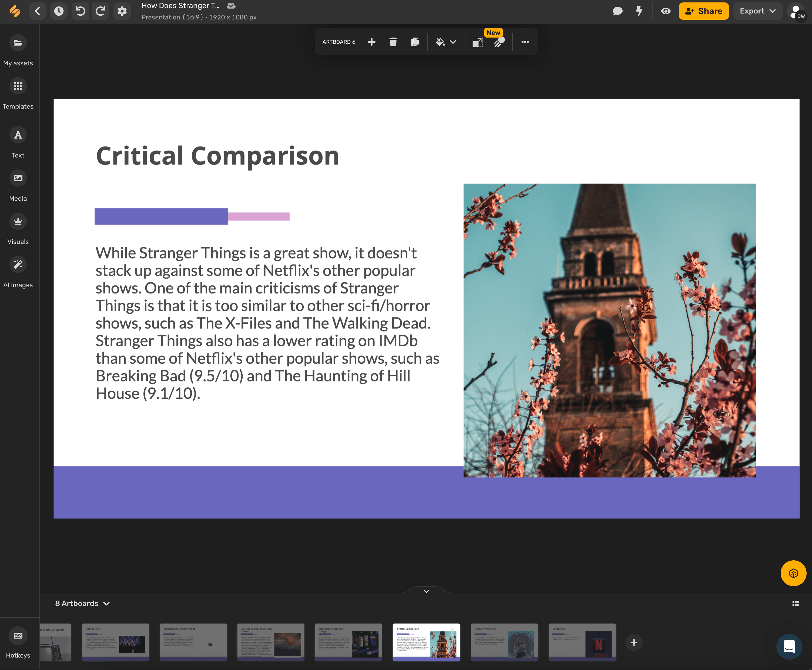
Task: Expand the 8 Artboards dropdown
Action: coord(83,603)
